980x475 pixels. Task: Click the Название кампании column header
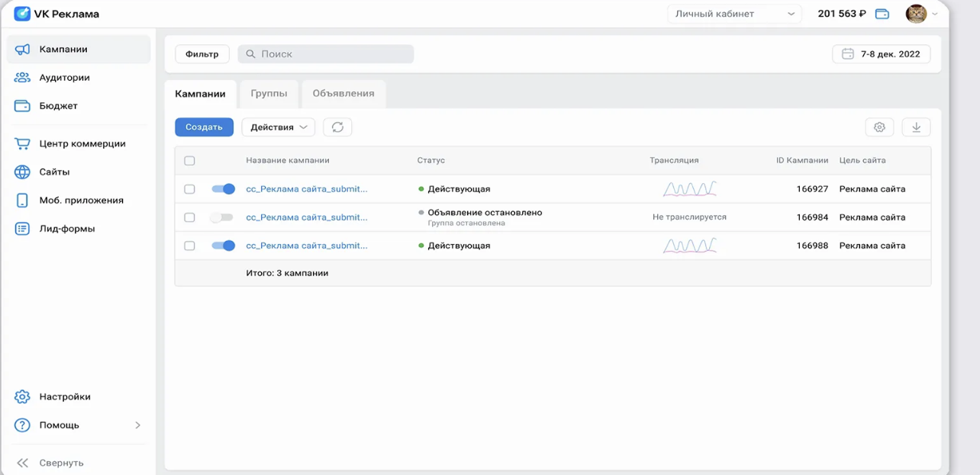(288, 161)
